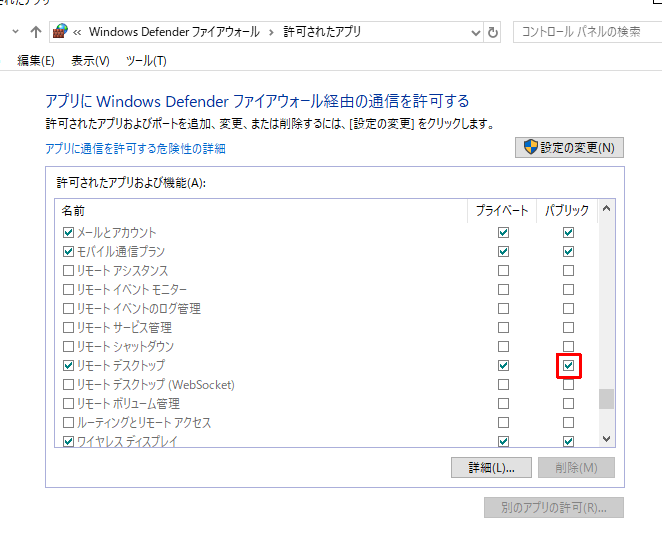This screenshot has height=538, width=662.
Task: Select the ルーティングとリモート アクセス row text
Action: point(144,423)
